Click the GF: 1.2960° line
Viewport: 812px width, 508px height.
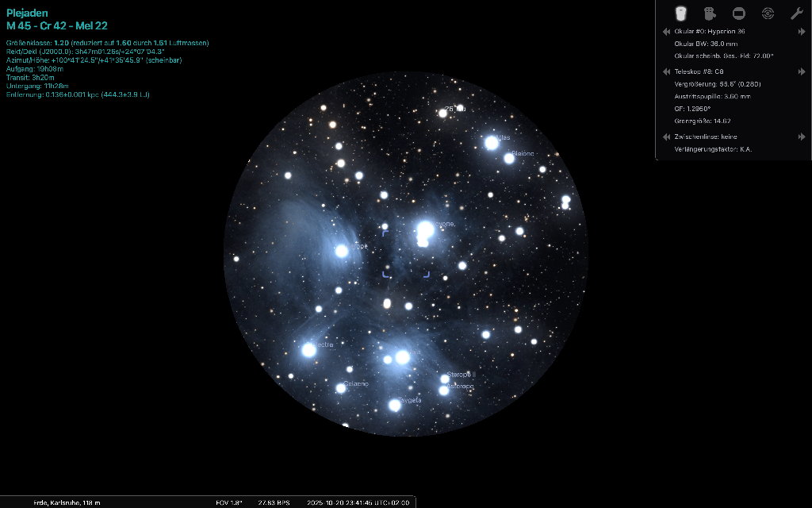coord(692,109)
